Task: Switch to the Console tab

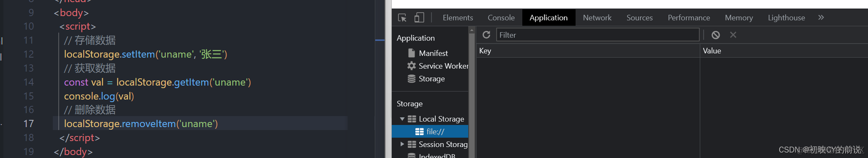Action: [501, 18]
